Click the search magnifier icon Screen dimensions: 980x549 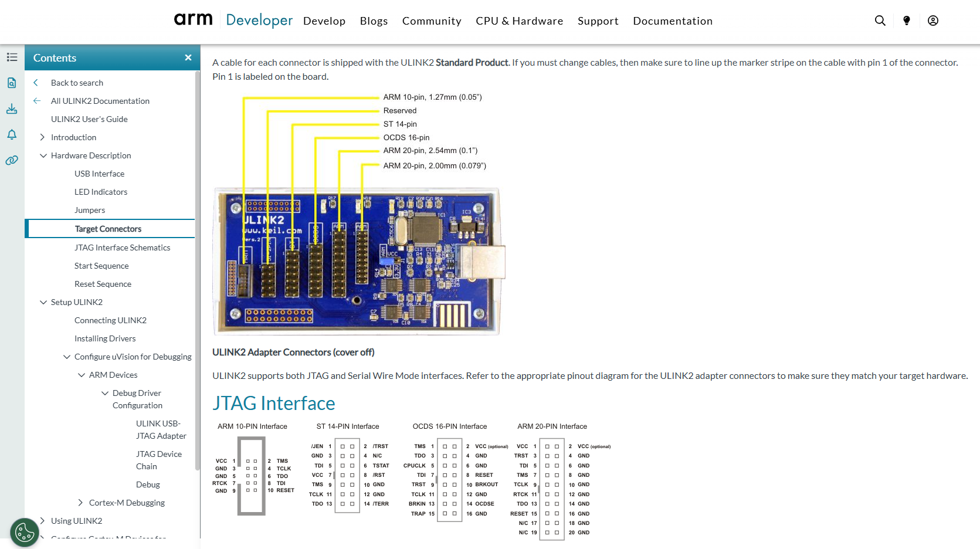pos(880,21)
